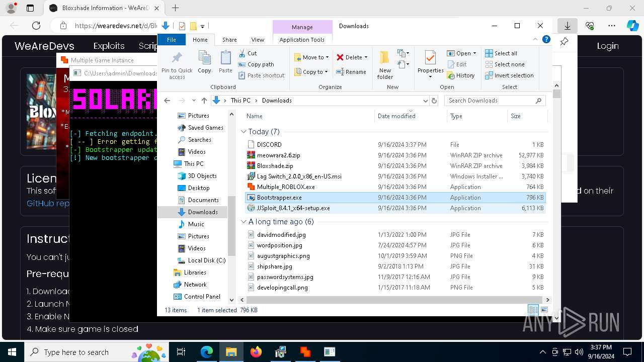Select Bloxshade.zip file
Viewport: 644px width, 362px height.
[395, 166]
